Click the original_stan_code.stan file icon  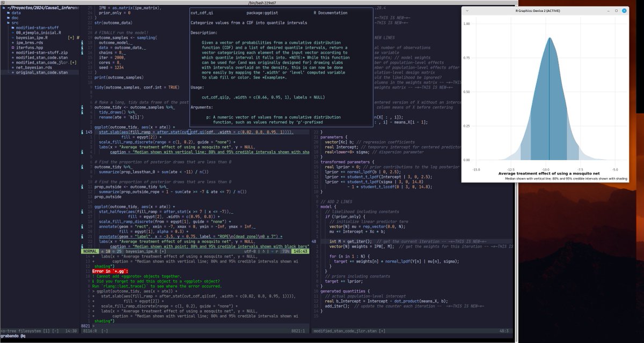13,73
